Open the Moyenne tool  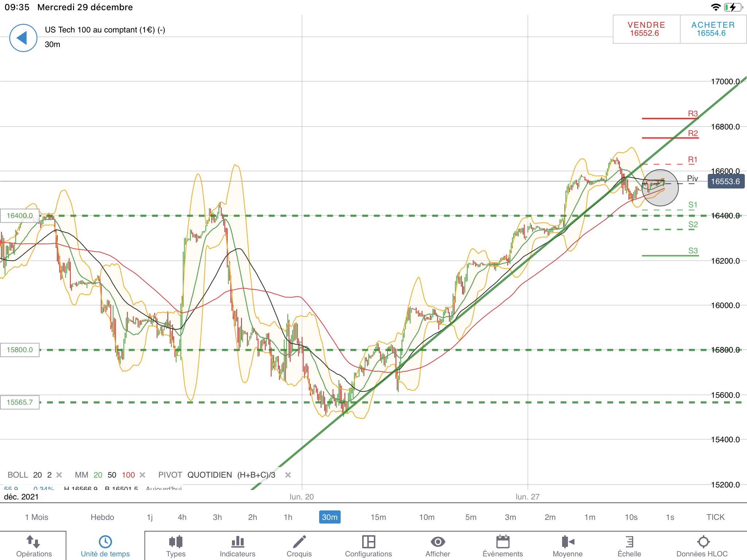568,546
